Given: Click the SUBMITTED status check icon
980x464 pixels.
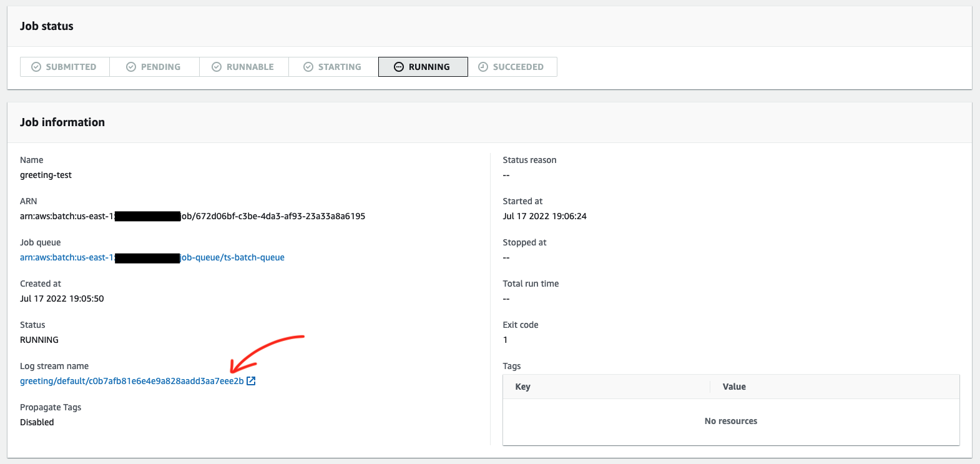Looking at the screenshot, I should coord(36,67).
